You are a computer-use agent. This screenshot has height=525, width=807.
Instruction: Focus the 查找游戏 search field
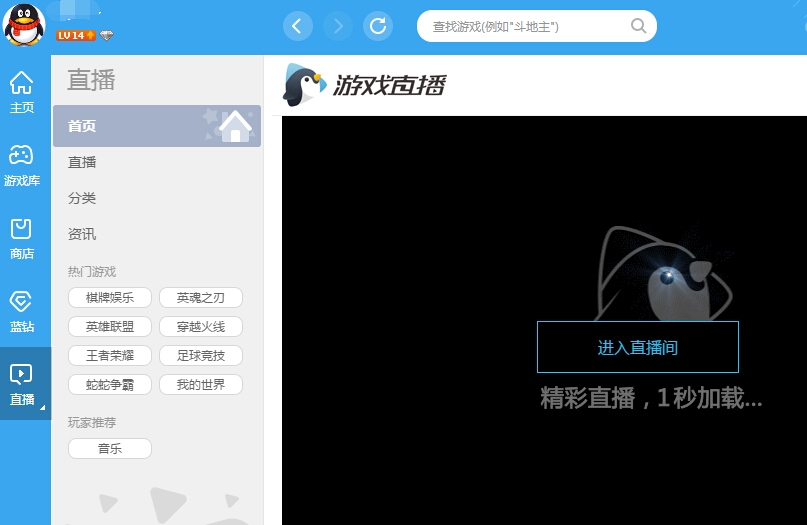pos(536,26)
